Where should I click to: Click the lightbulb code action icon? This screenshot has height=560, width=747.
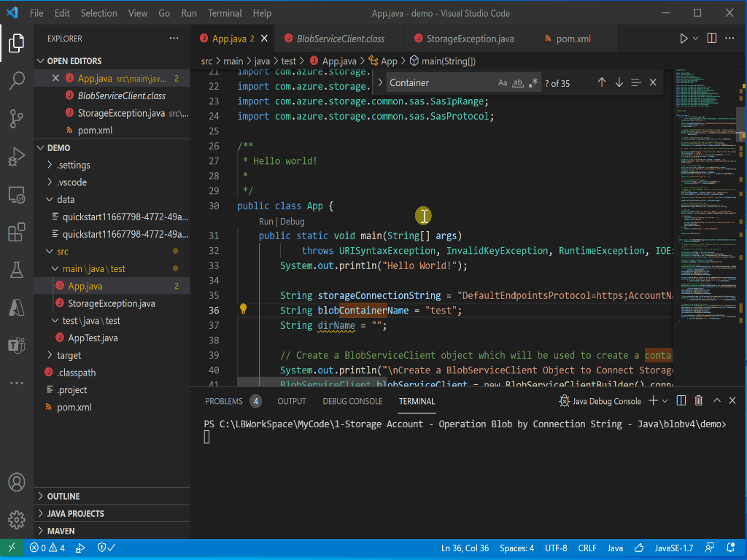point(244,309)
